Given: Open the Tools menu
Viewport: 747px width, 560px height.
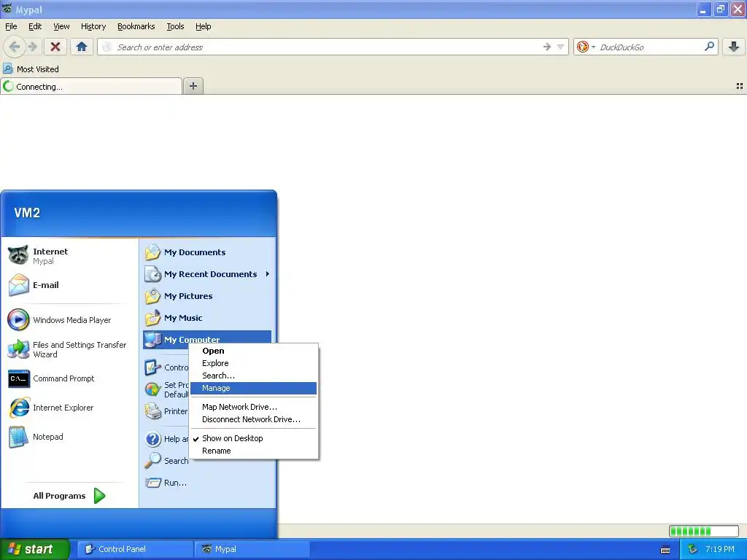Looking at the screenshot, I should point(175,26).
